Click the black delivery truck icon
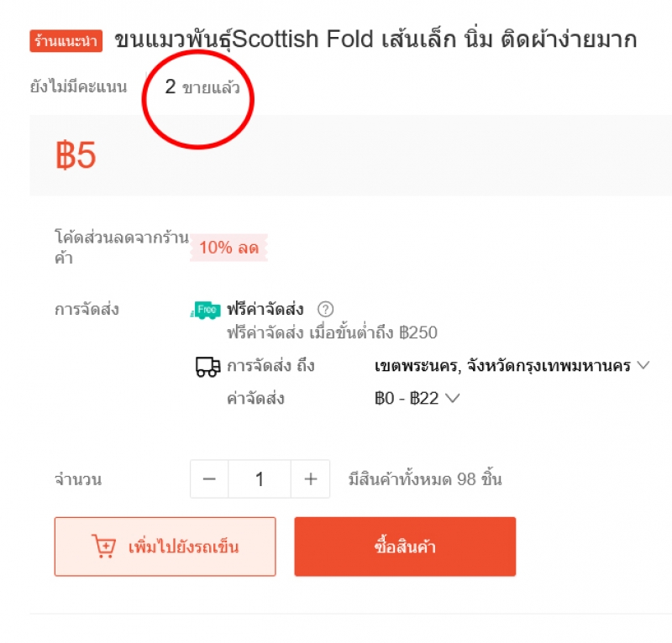 (207, 366)
